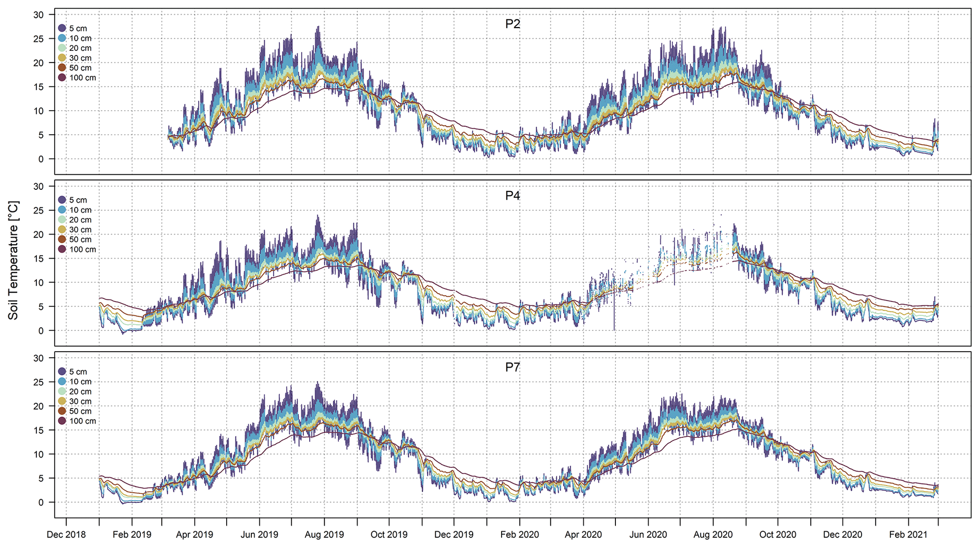The image size is (980, 548).
Task: Click the P7 panel title
Action: [513, 367]
